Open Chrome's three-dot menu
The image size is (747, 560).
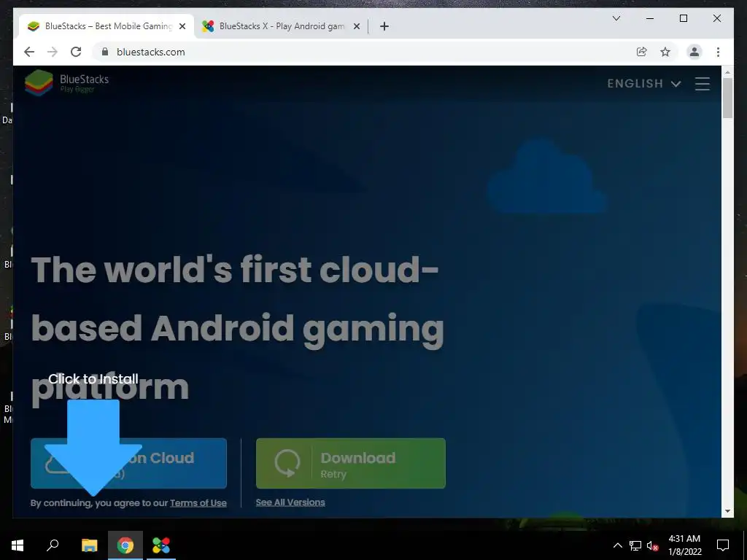click(x=718, y=52)
